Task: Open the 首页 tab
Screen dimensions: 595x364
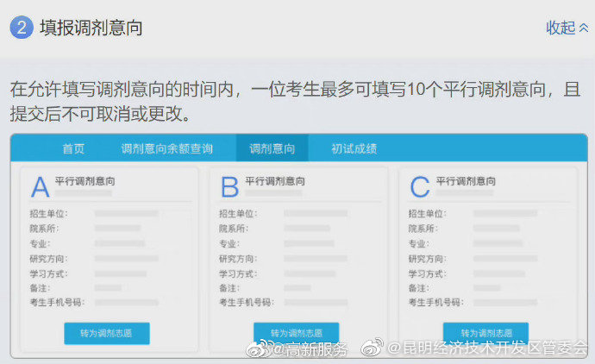Action: pyautogui.click(x=73, y=148)
